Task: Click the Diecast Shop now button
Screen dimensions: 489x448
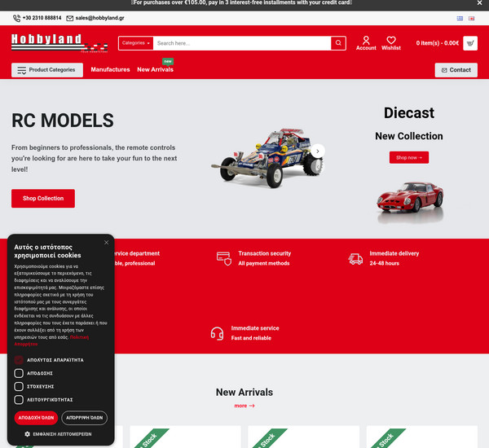Action: pyautogui.click(x=409, y=157)
